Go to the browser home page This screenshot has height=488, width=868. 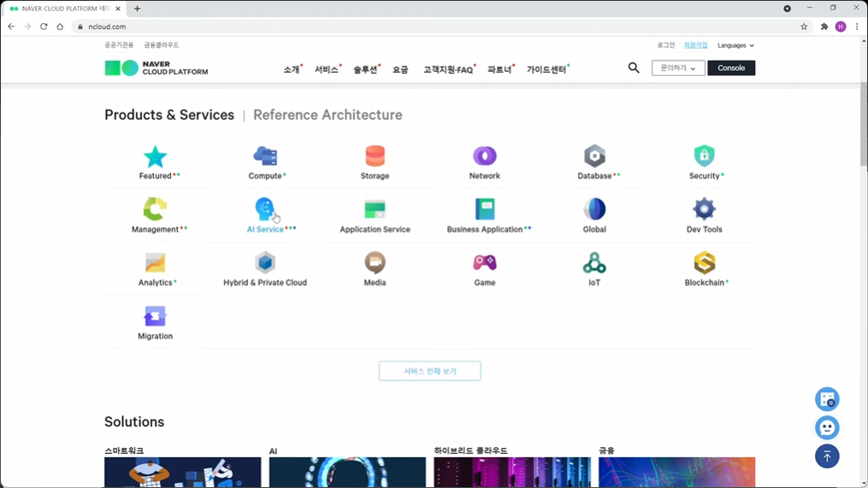click(60, 26)
